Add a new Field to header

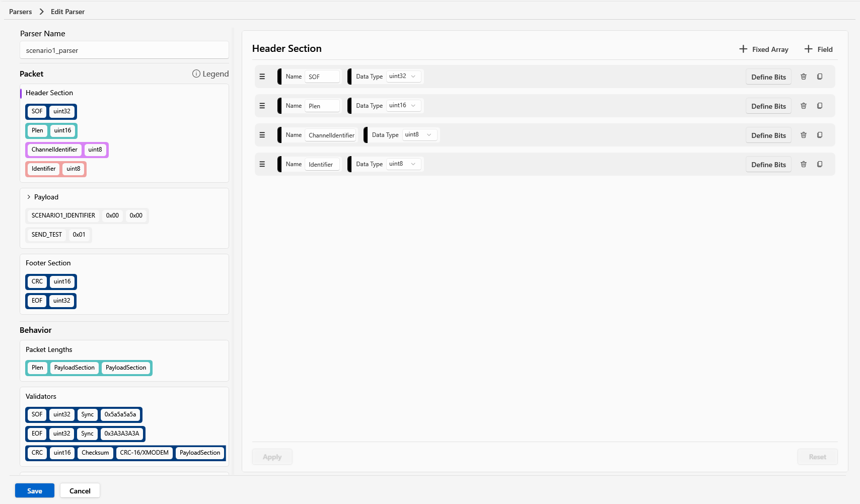[819, 49]
